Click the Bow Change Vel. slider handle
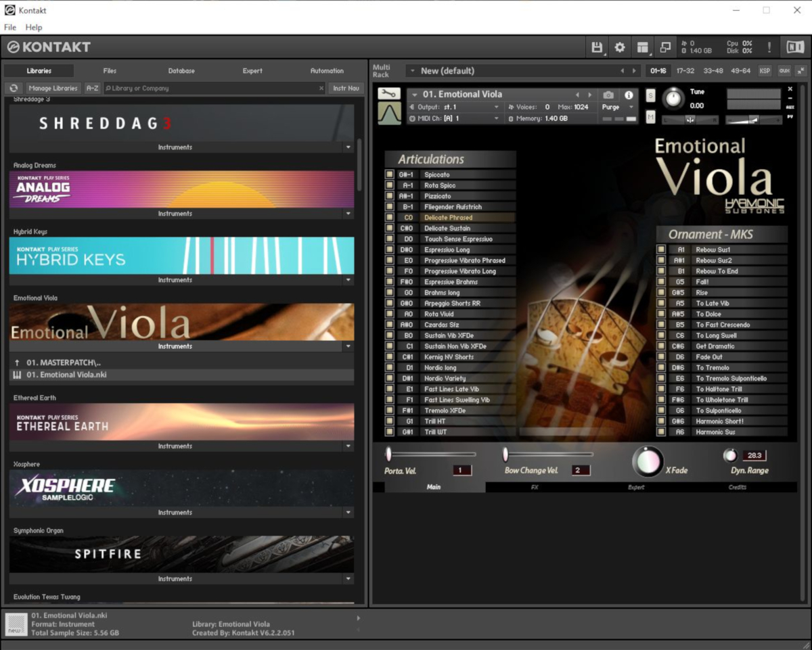Screen dimensions: 812x650 (505, 454)
